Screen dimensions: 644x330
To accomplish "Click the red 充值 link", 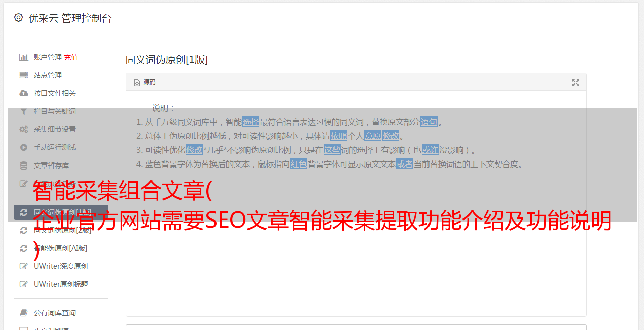I will point(71,57).
